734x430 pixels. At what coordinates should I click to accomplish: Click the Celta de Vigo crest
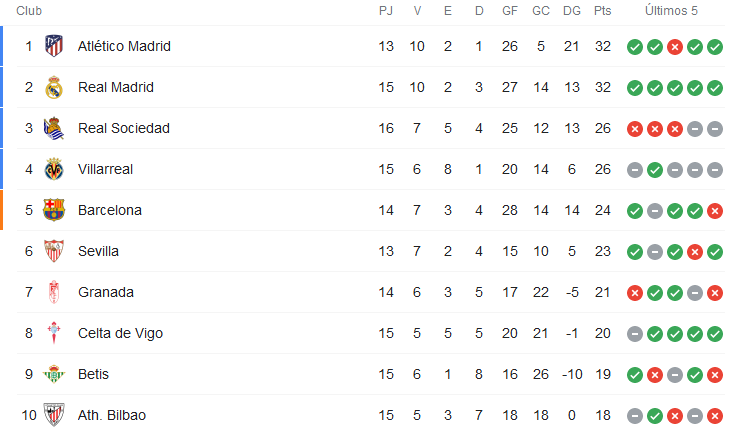click(x=54, y=333)
